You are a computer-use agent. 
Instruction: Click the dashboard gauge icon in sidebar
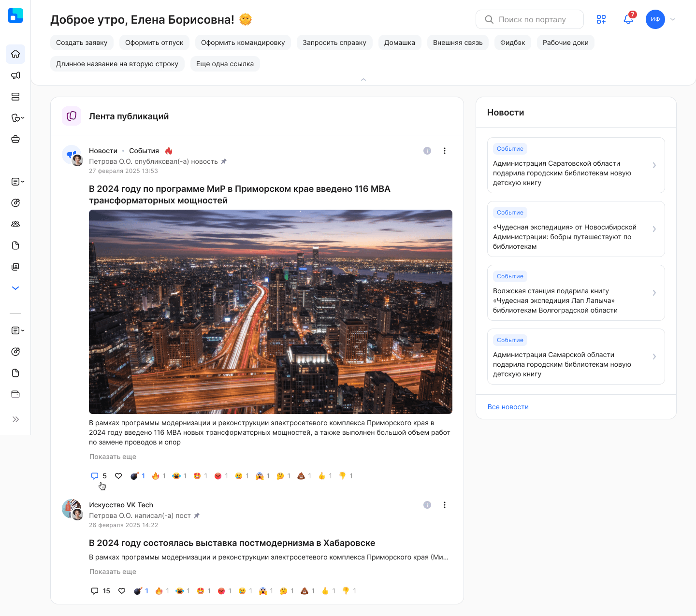tap(15, 203)
